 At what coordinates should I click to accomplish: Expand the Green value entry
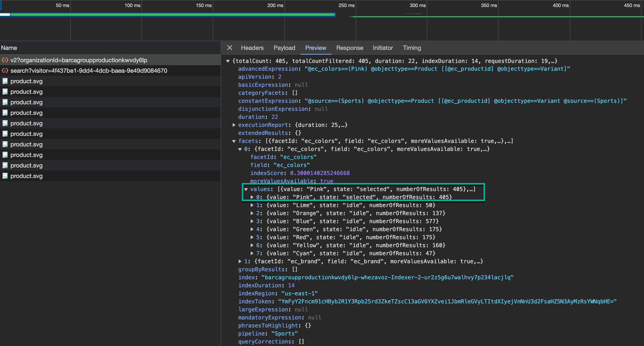click(x=252, y=229)
